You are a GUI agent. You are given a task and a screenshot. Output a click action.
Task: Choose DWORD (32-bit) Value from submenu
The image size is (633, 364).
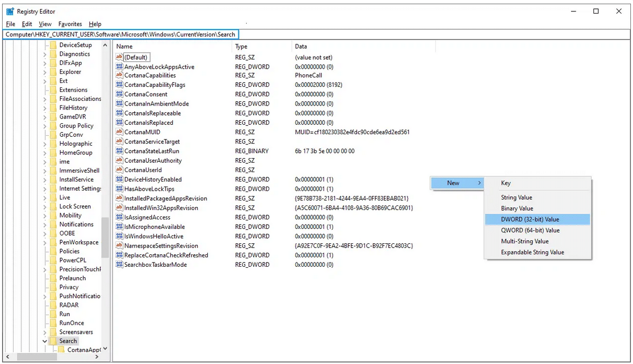tap(530, 219)
